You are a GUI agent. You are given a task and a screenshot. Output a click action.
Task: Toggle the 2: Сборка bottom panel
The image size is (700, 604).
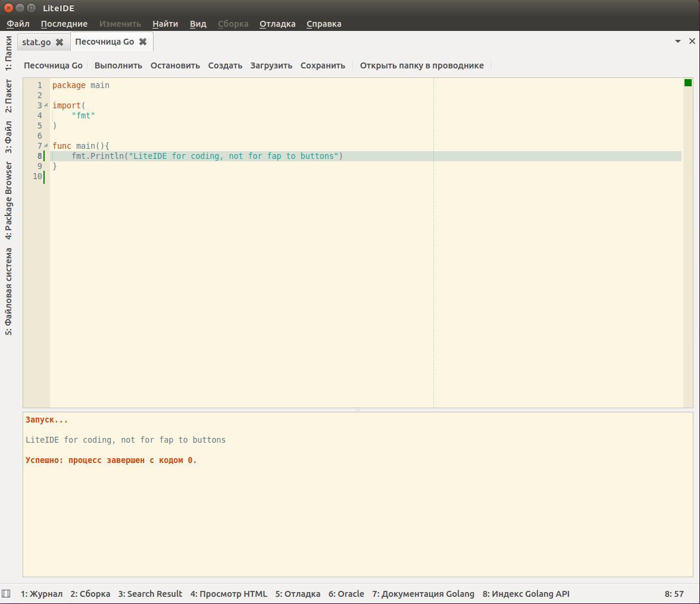click(90, 594)
